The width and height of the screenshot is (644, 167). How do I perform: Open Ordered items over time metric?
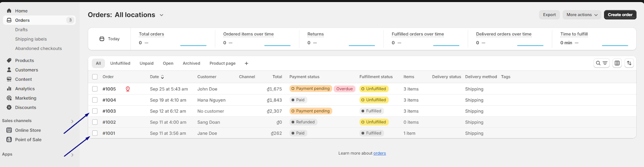pos(257,39)
